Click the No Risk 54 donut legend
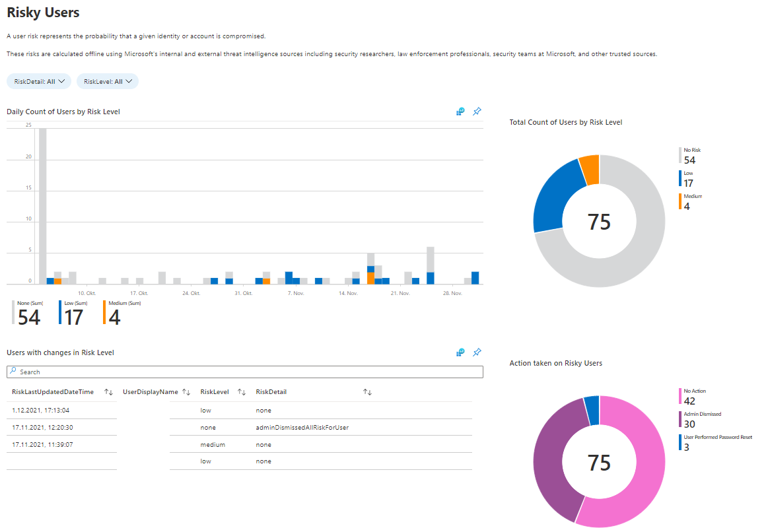This screenshot has height=532, width=768. (689, 156)
